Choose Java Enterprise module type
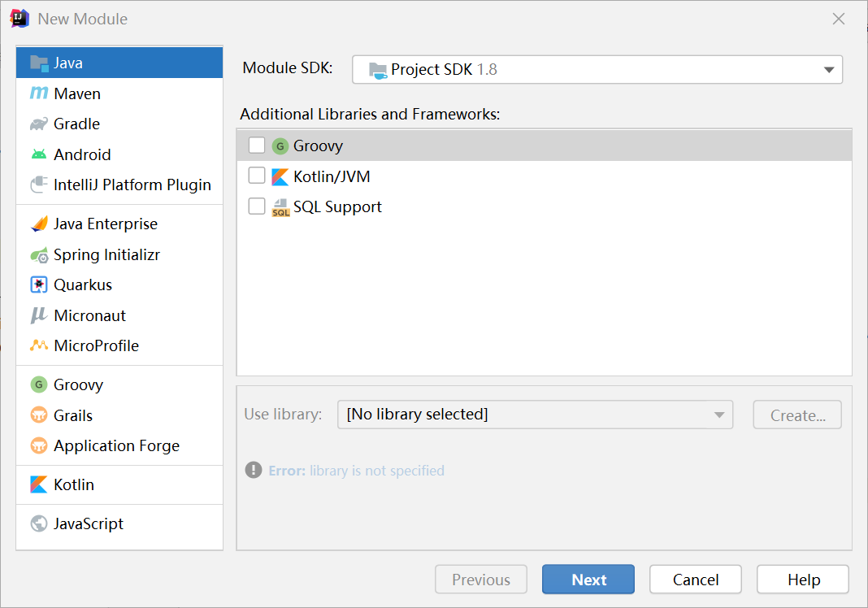The image size is (868, 608). [x=119, y=224]
